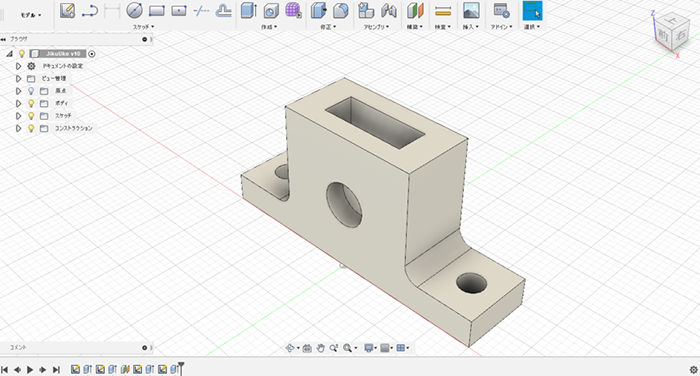Expand the ドキュメントの設定 node
Image resolution: width=700 pixels, height=376 pixels.
tap(18, 66)
